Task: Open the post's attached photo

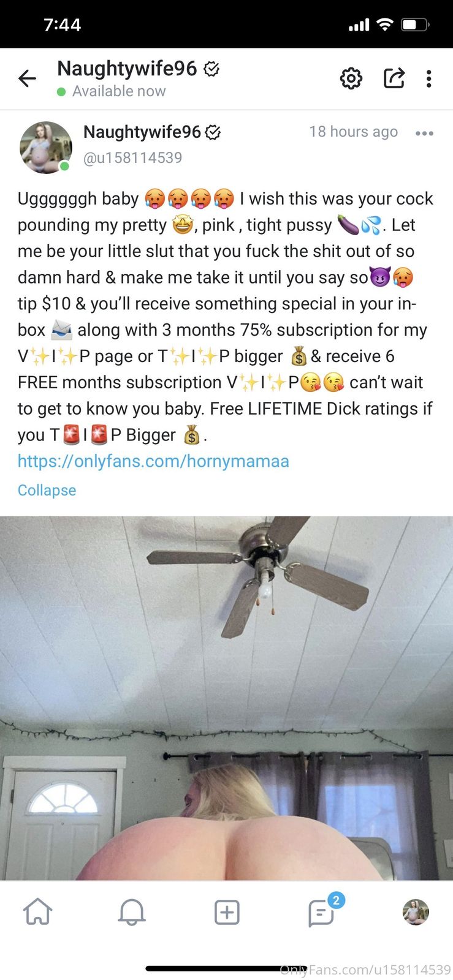Action: click(x=226, y=698)
